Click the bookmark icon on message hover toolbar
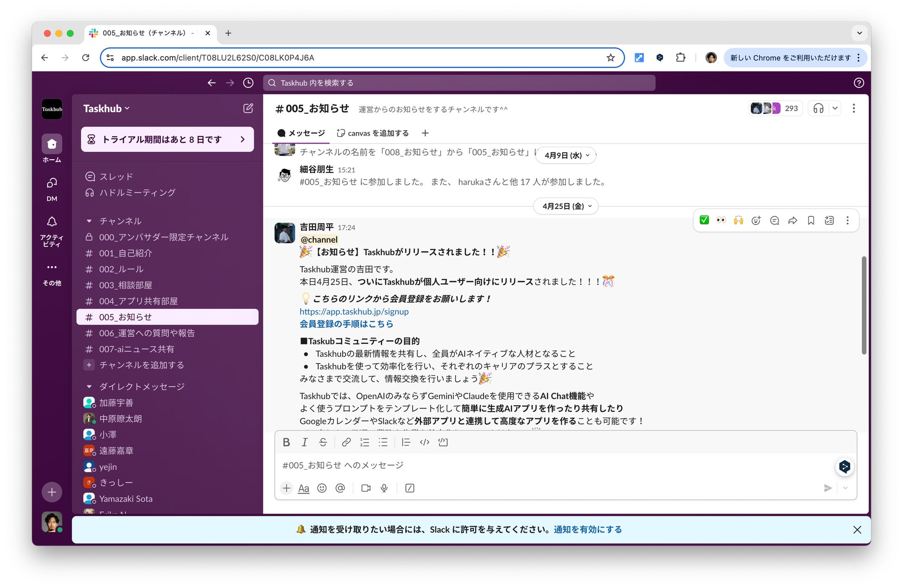This screenshot has width=903, height=588. pos(811,220)
